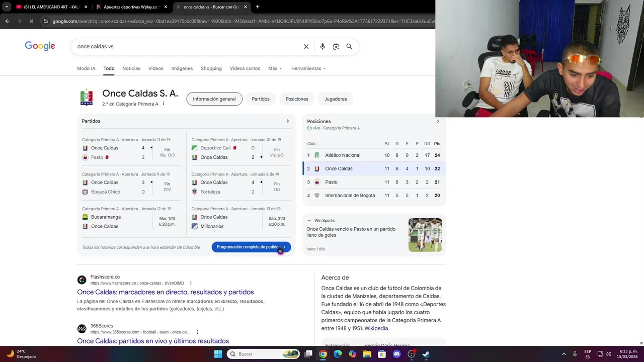Expand the Partidos panel arrow

(288, 121)
